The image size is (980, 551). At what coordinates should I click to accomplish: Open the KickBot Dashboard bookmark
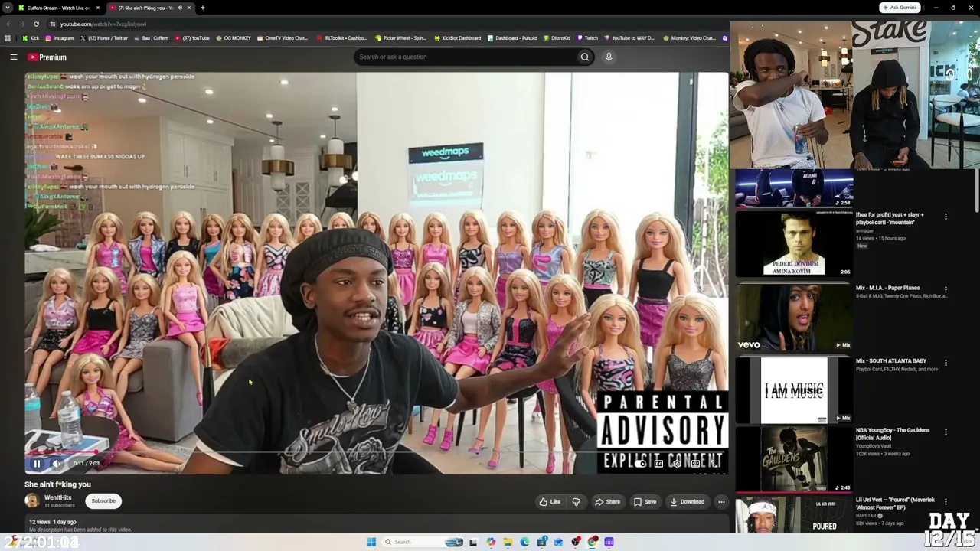point(457,38)
